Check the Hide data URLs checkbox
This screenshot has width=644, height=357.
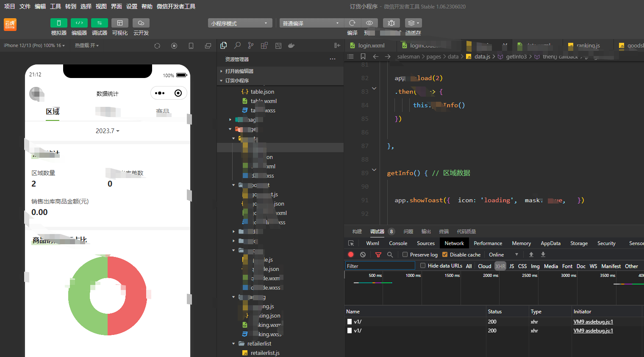click(x=423, y=266)
